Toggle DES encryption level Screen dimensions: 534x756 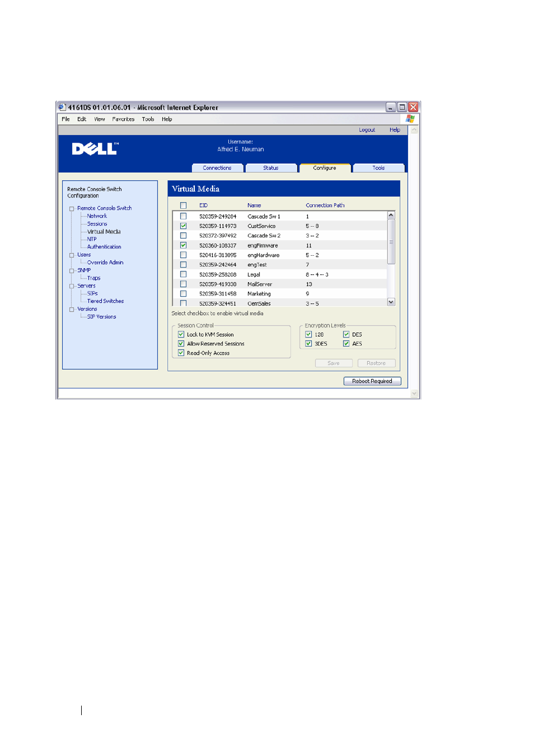coord(346,334)
